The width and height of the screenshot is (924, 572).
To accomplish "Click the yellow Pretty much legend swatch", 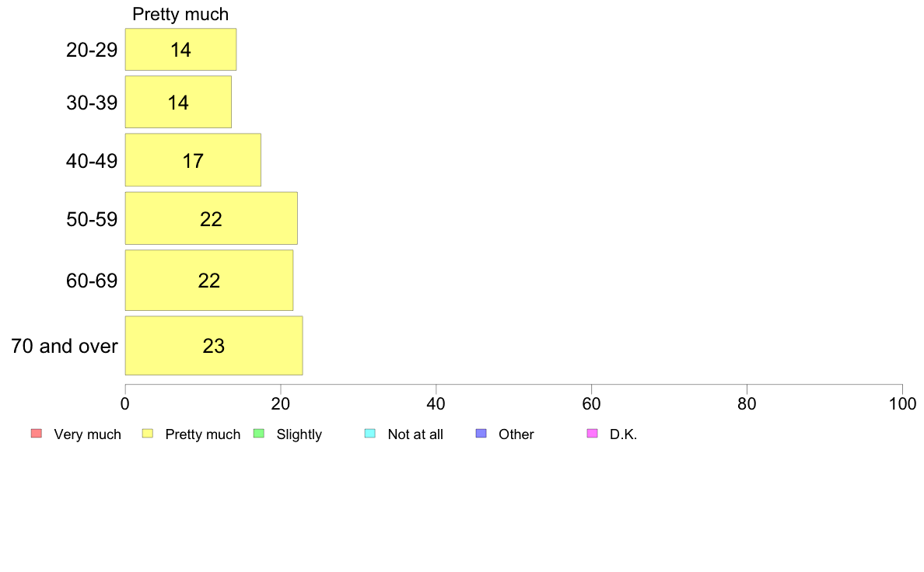I will point(148,434).
